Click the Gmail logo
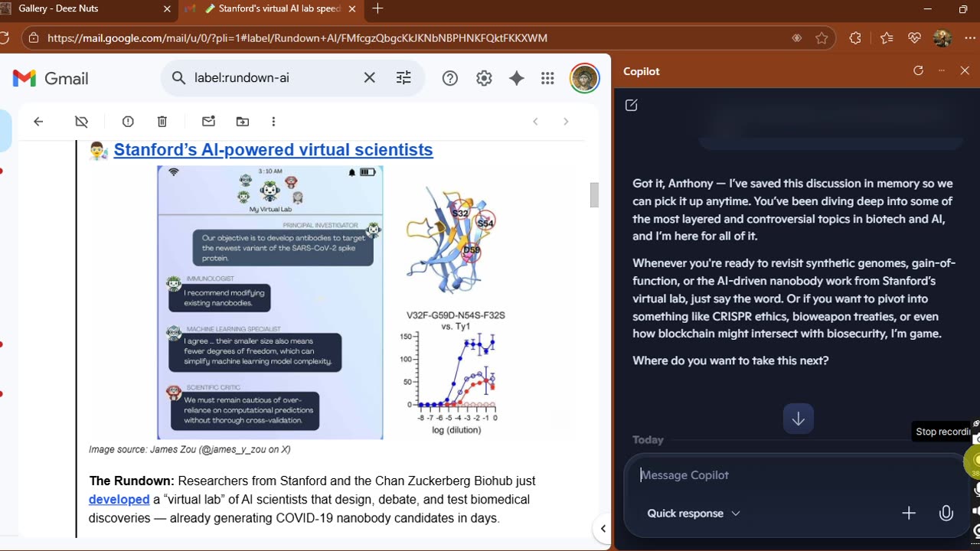980x551 pixels. point(51,78)
